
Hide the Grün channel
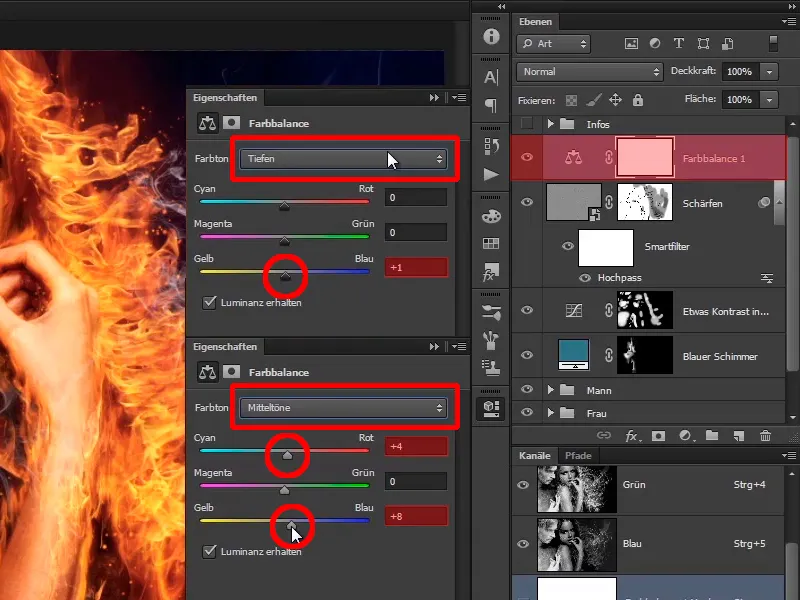pyautogui.click(x=523, y=485)
